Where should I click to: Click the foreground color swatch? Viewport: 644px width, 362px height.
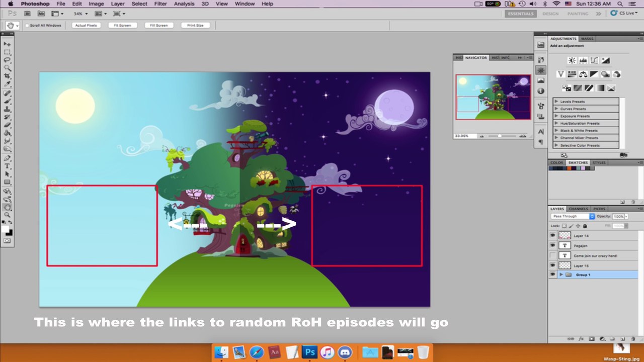6,230
